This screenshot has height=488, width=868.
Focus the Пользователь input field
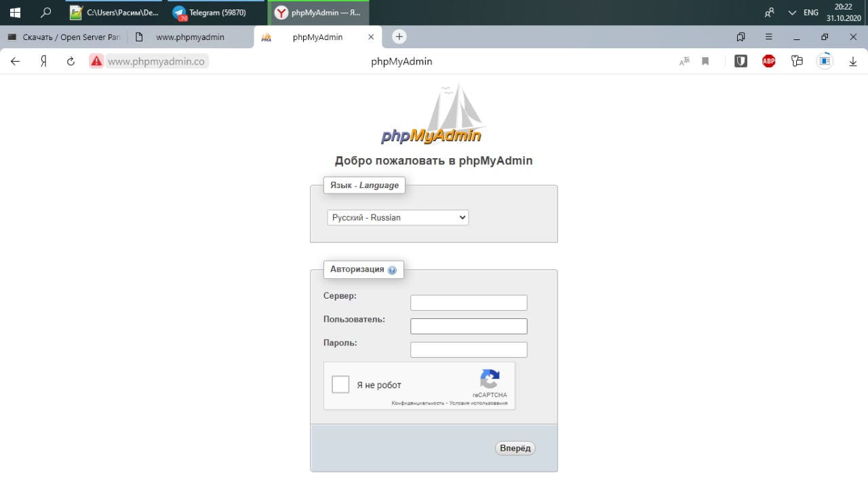coord(469,326)
